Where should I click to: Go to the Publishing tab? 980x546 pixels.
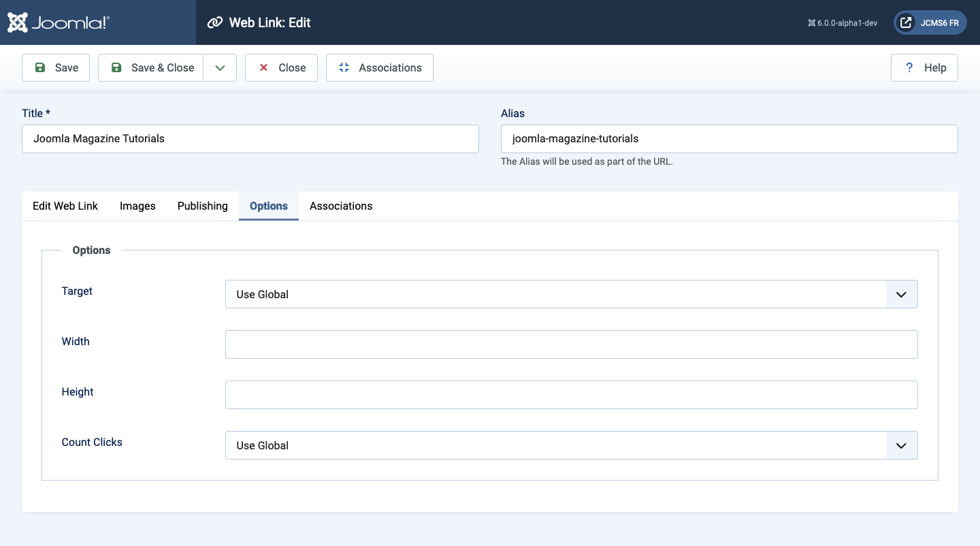click(202, 206)
